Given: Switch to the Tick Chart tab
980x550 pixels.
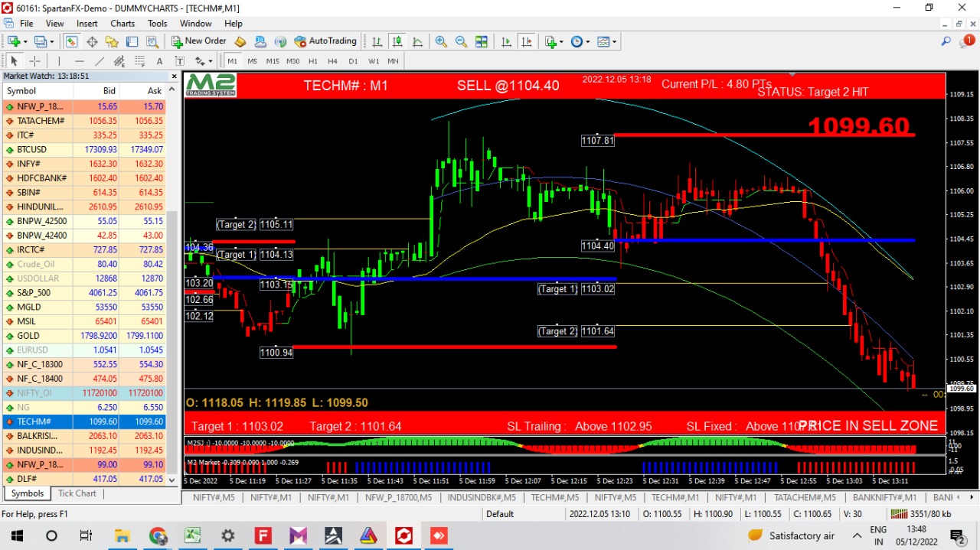Looking at the screenshot, I should click(77, 493).
